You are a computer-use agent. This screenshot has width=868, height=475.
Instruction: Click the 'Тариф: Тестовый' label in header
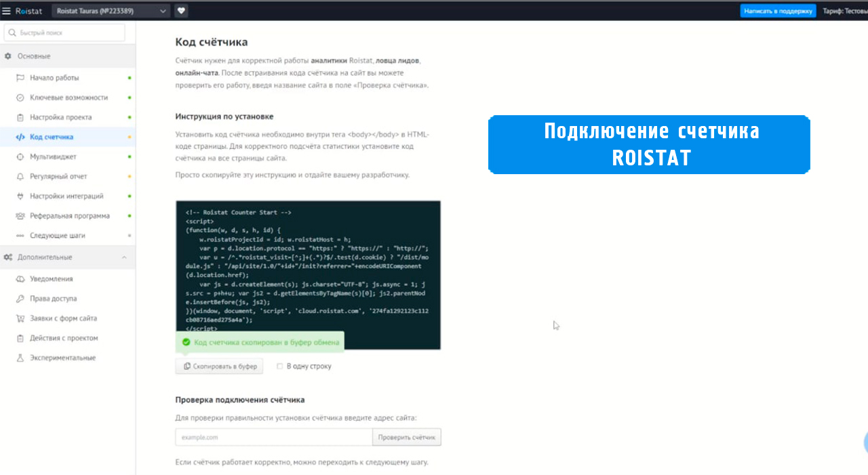point(845,11)
